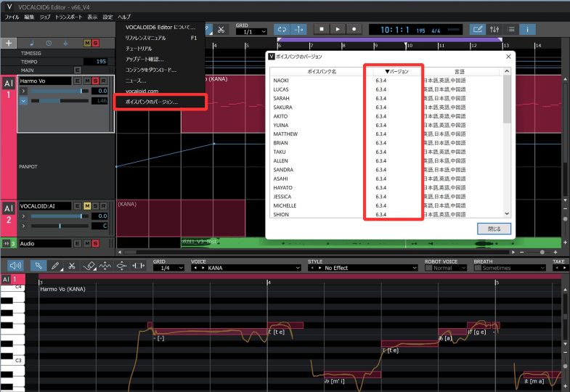Select the pencil tool in piano roll

click(x=56, y=266)
